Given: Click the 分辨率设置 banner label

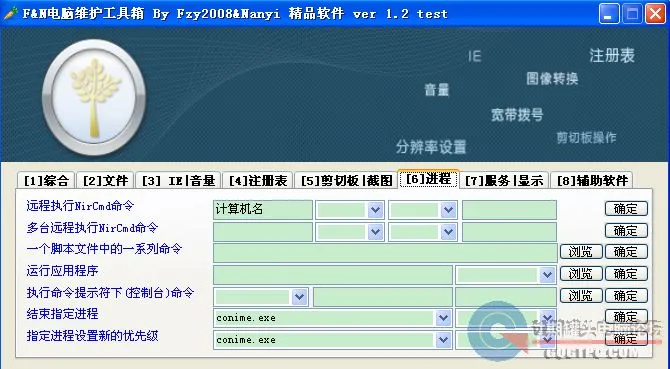Looking at the screenshot, I should (x=431, y=147).
